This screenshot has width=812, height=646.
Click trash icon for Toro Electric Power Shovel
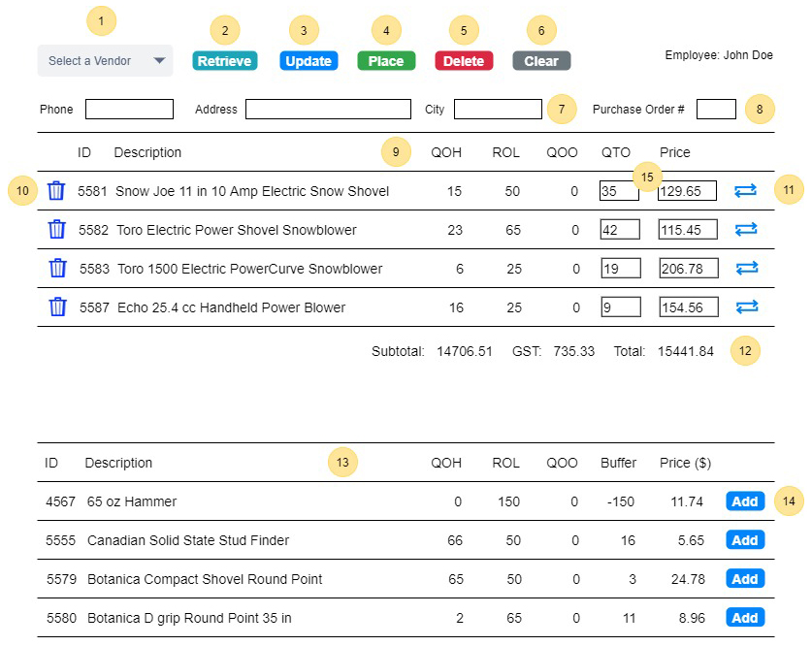click(x=57, y=230)
